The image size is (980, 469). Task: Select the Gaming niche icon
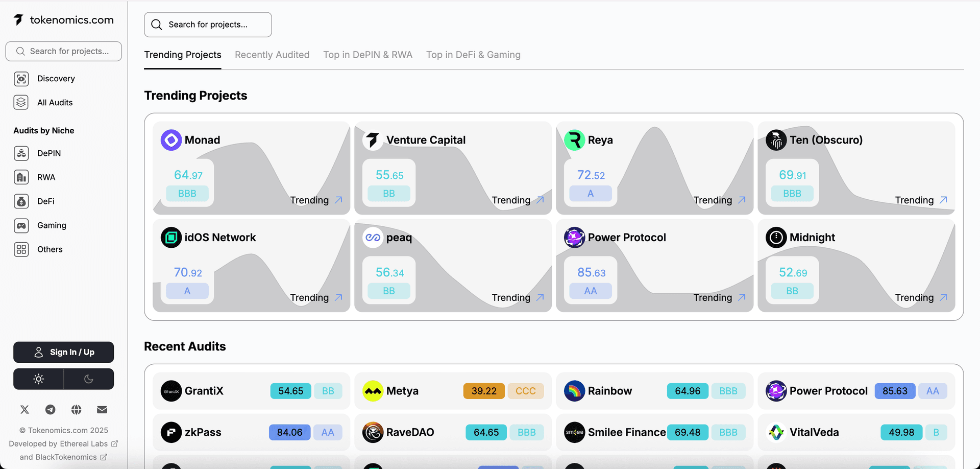point(21,225)
